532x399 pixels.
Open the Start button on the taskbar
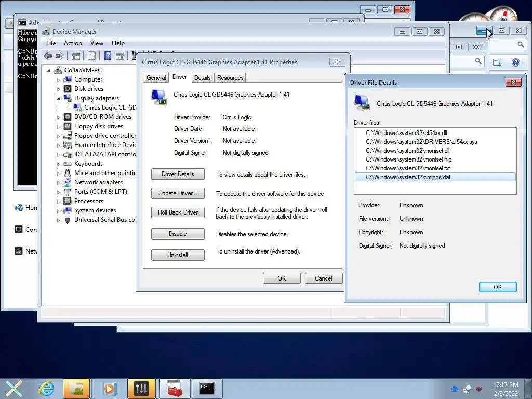coord(14,389)
